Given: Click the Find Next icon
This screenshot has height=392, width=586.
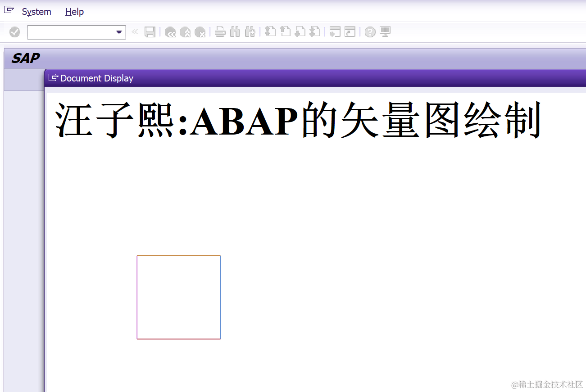Looking at the screenshot, I should pos(250,32).
